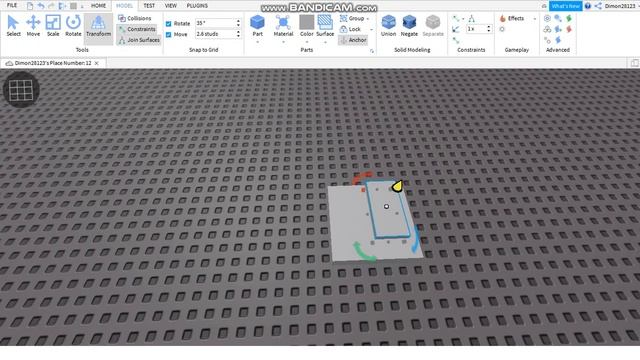Switch to the HOME tab
The width and height of the screenshot is (640, 360).
98,6
